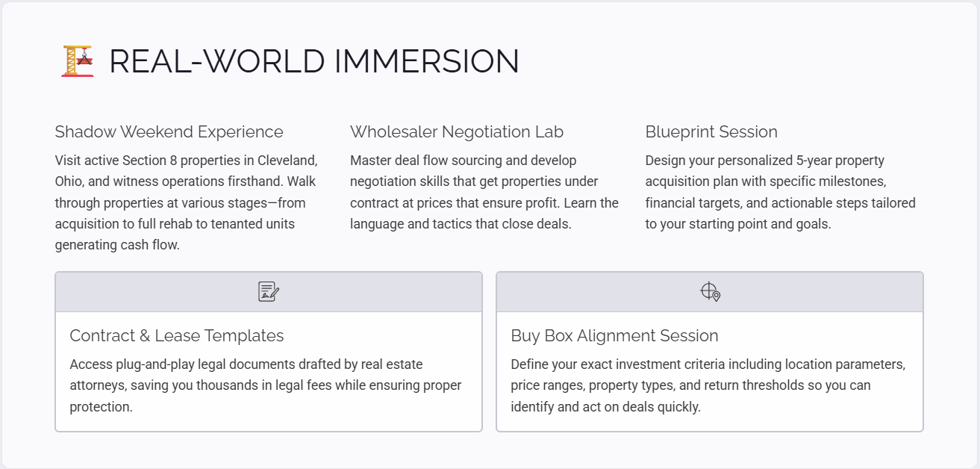
Task: Click the Shadow Weekend Experience title
Action: pyautogui.click(x=169, y=132)
